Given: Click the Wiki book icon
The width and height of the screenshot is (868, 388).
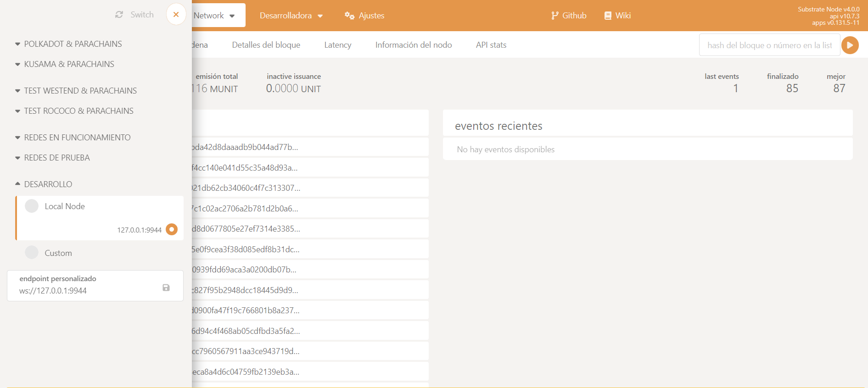Looking at the screenshot, I should pos(608,16).
